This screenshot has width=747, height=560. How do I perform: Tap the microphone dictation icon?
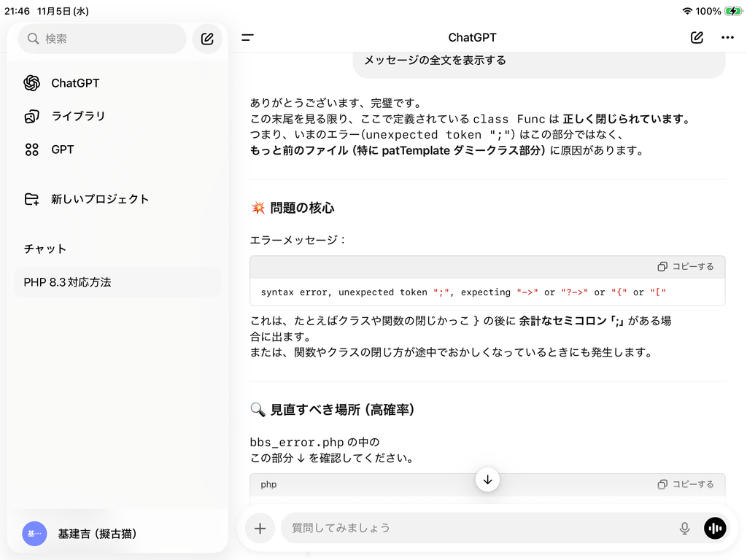[684, 528]
